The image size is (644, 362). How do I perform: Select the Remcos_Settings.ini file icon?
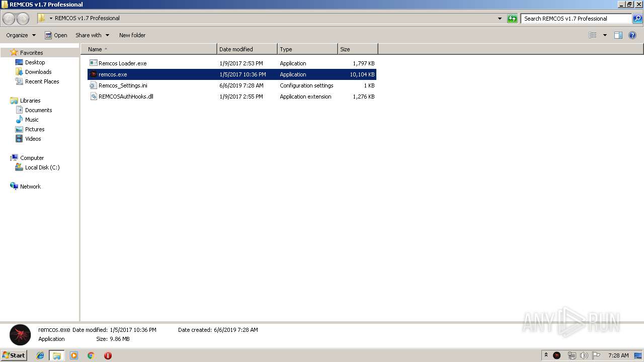pyautogui.click(x=93, y=85)
